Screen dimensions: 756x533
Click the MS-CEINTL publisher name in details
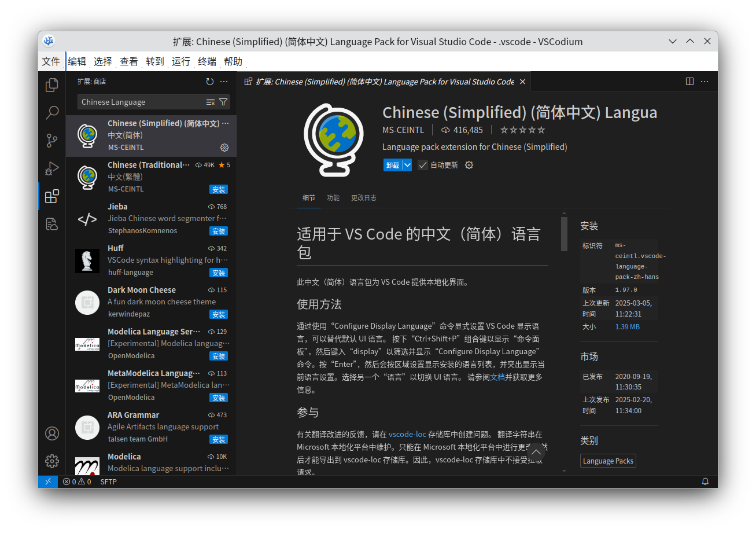(x=403, y=130)
